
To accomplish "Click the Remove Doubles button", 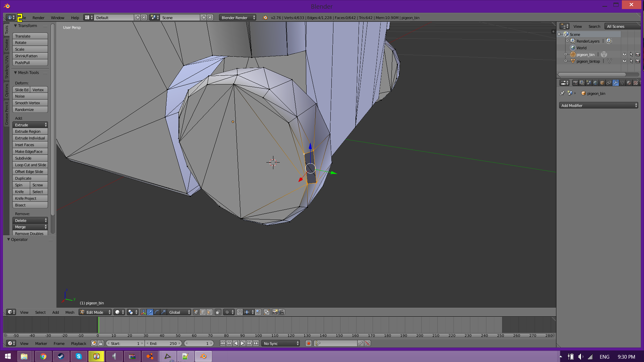I will (30, 233).
